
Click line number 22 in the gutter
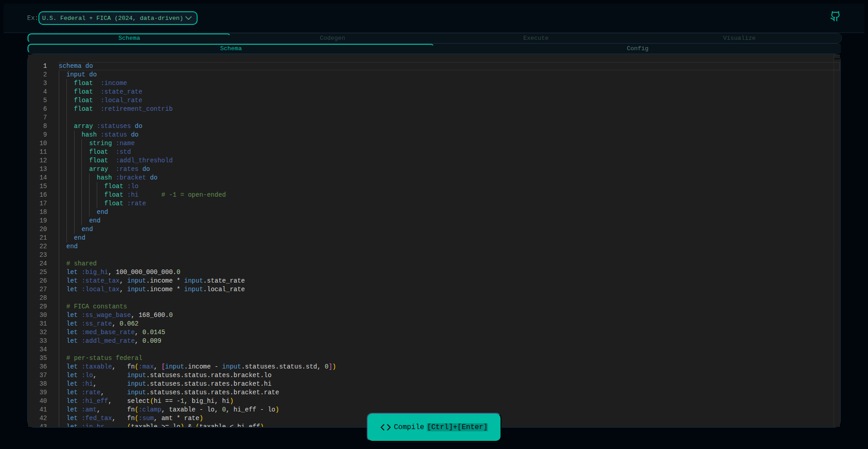pyautogui.click(x=43, y=246)
